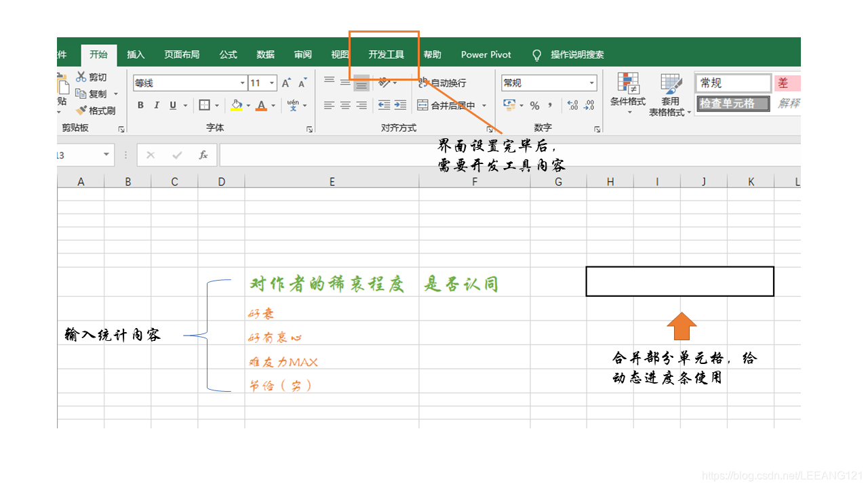868x488 pixels.
Task: Open number format dialog launcher
Action: tap(597, 129)
